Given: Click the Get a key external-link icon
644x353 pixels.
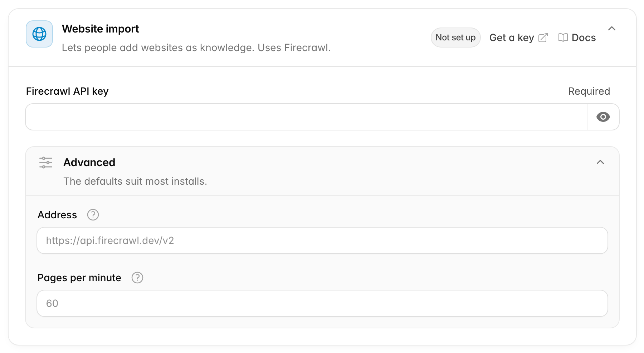Looking at the screenshot, I should (x=543, y=38).
